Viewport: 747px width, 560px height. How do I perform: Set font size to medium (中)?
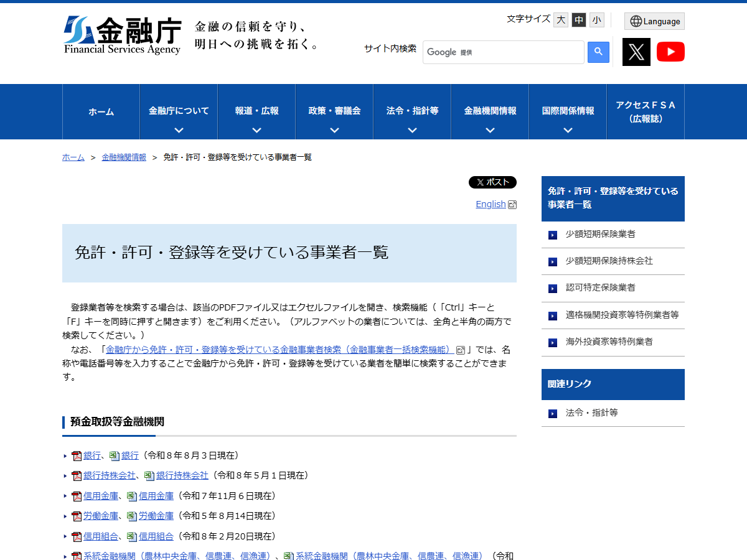(x=579, y=20)
